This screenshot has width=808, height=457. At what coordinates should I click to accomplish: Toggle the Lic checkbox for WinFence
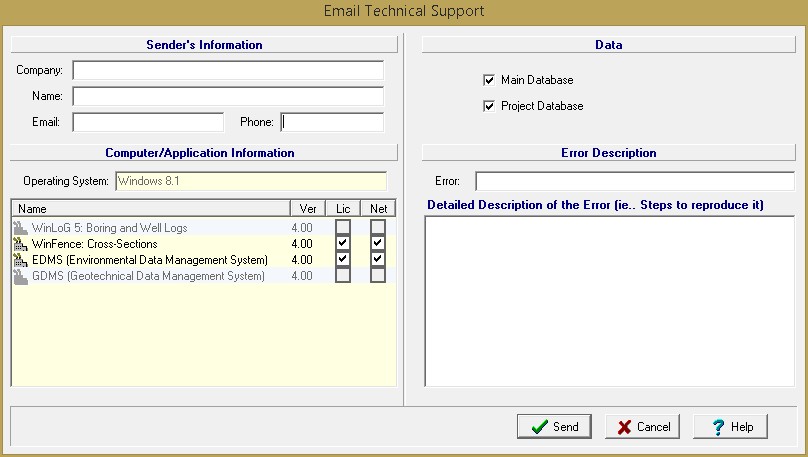coord(343,244)
